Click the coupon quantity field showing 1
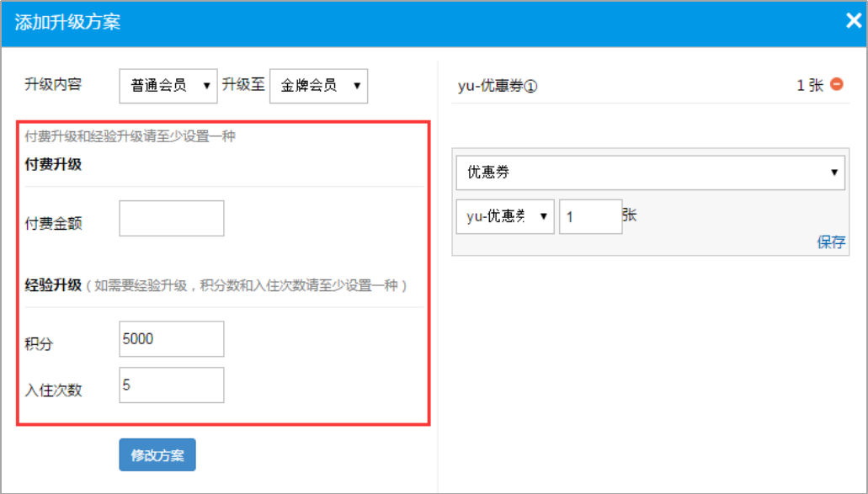Image resolution: width=868 pixels, height=494 pixels. [590, 216]
